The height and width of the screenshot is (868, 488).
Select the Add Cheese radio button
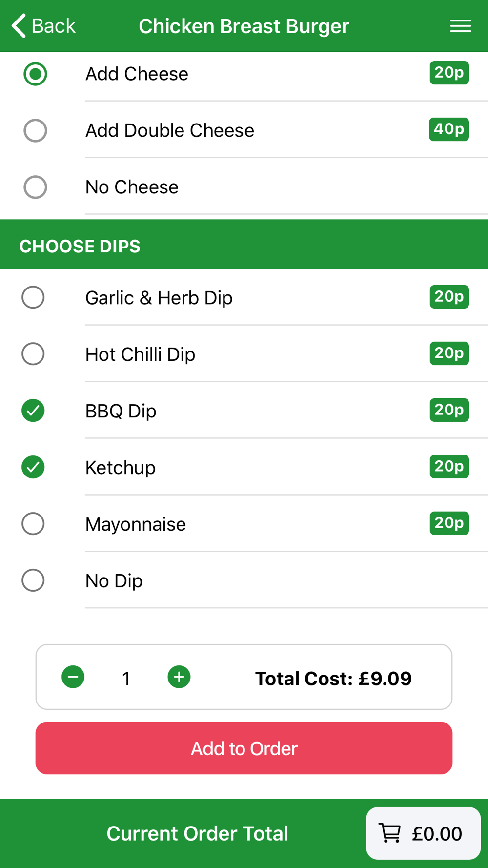35,74
